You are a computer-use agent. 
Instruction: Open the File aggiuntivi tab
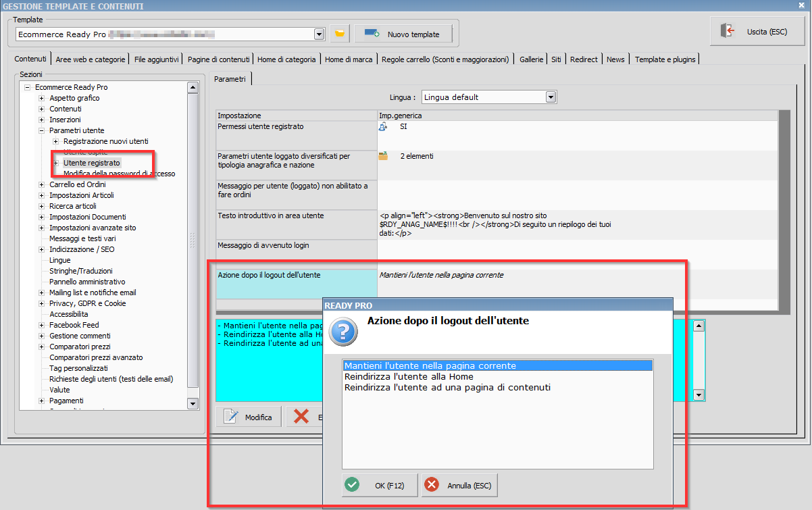(157, 59)
